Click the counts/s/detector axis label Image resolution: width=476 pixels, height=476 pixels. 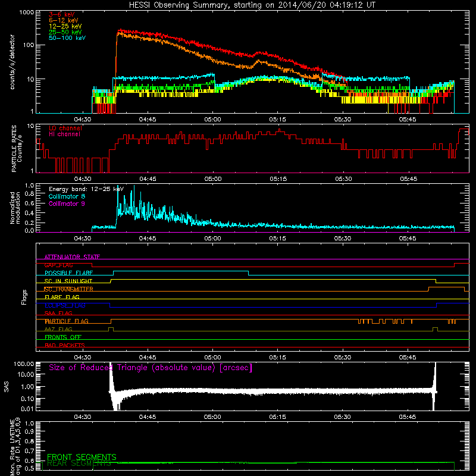(12, 62)
